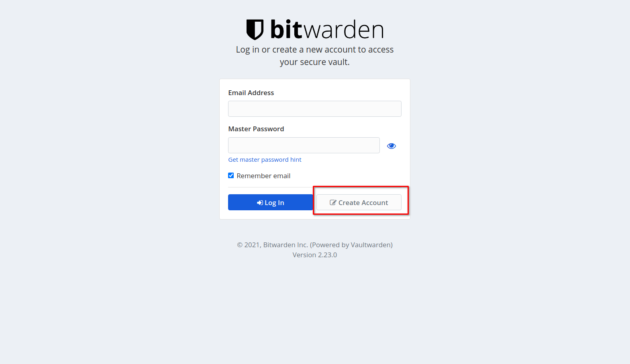Click the pencil icon in Create Account
Viewport: 630px width, 364px height.
point(333,203)
